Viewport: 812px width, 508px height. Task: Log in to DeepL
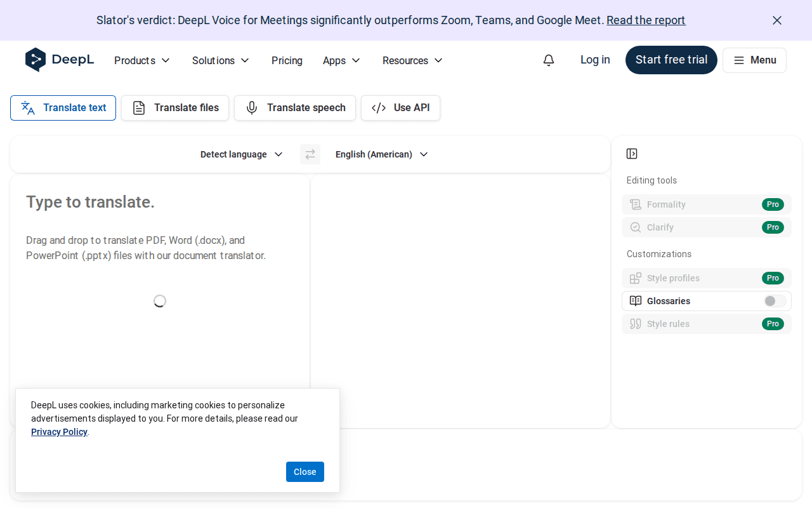click(x=595, y=60)
